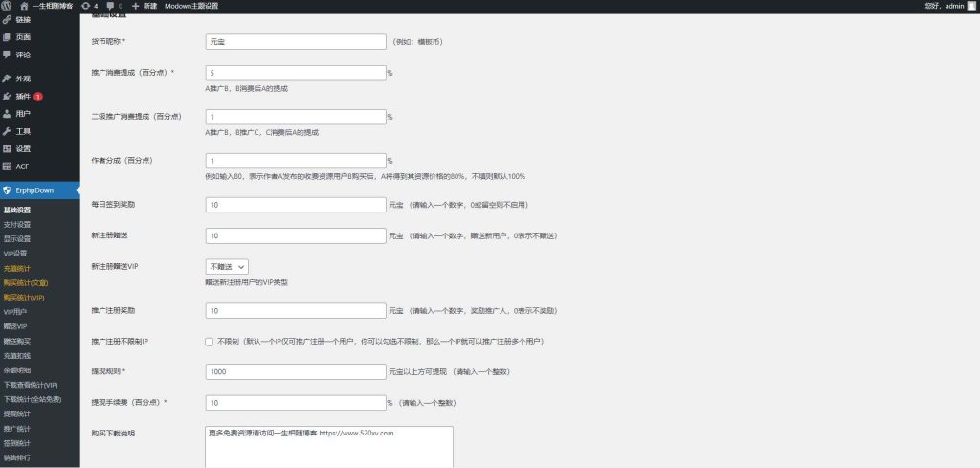Click the 提现规则 amount input
980x468 pixels.
[x=296, y=371]
